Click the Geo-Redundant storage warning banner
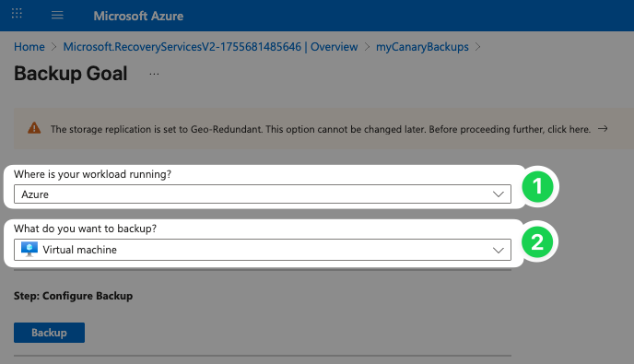This screenshot has width=634, height=364. [323, 129]
